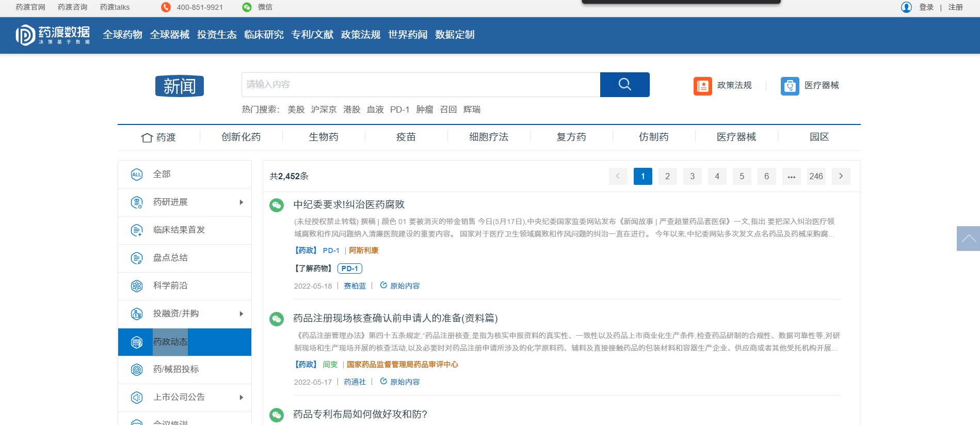Click the magnifier search button
The width and height of the screenshot is (980, 425).
[624, 84]
